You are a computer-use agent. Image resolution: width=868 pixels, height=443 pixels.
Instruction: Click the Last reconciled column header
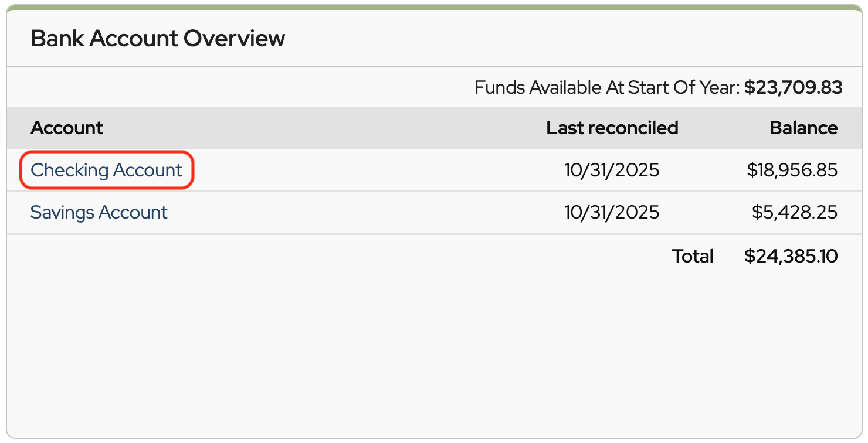click(612, 128)
